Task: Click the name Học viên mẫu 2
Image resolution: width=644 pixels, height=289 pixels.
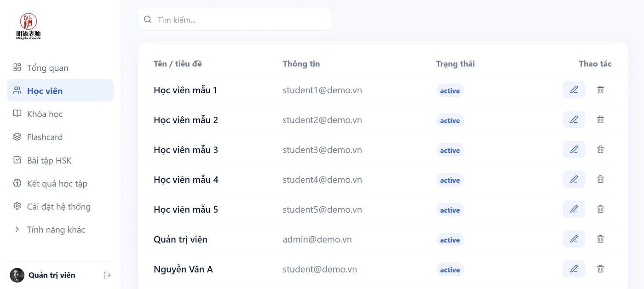Action: coord(186,120)
